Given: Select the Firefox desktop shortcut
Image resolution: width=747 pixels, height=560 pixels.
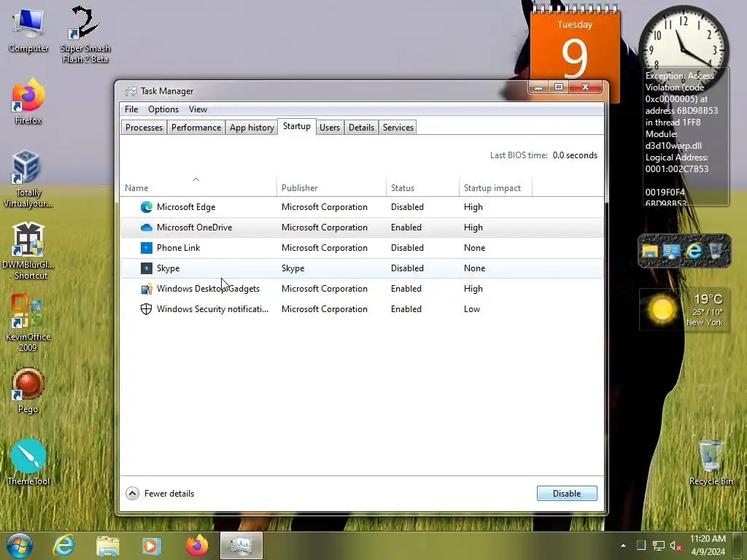Looking at the screenshot, I should click(28, 101).
